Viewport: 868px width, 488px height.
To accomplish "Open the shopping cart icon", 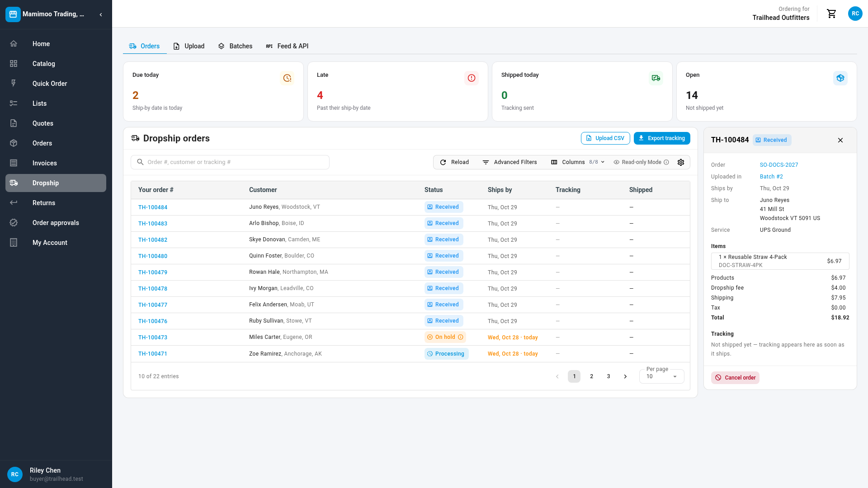I will 831,14.
